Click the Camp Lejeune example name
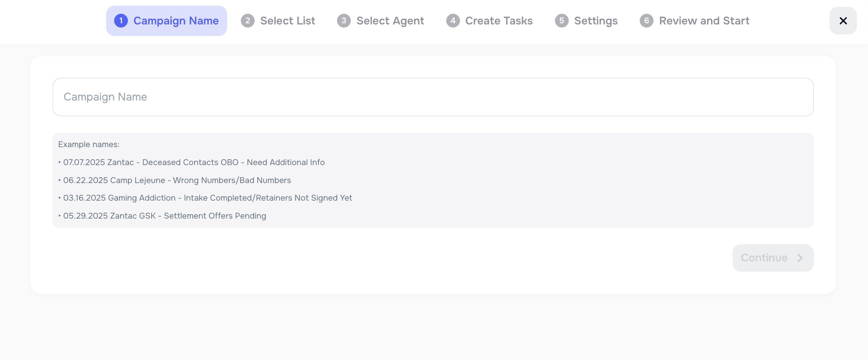The height and width of the screenshot is (360, 868). 175,180
